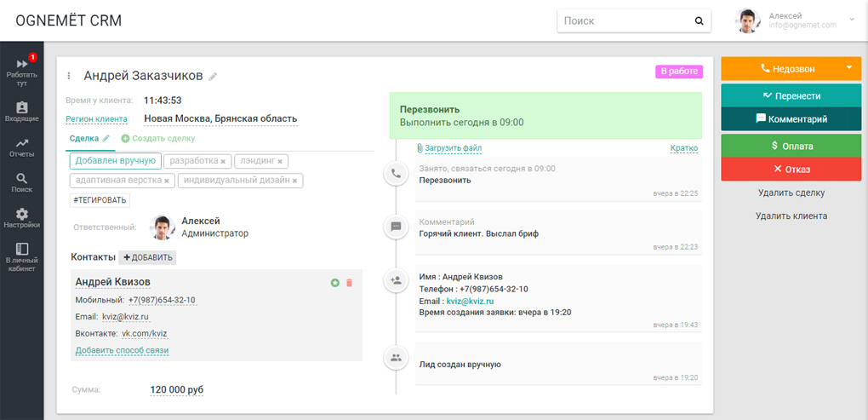
Task: Open Настройки gear in the sidebar
Action: pyautogui.click(x=21, y=218)
